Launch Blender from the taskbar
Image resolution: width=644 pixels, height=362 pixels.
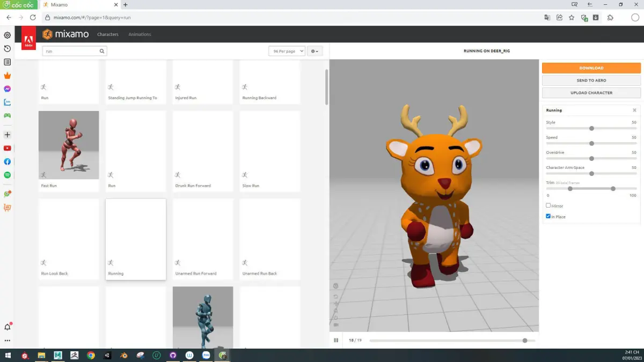point(123,355)
